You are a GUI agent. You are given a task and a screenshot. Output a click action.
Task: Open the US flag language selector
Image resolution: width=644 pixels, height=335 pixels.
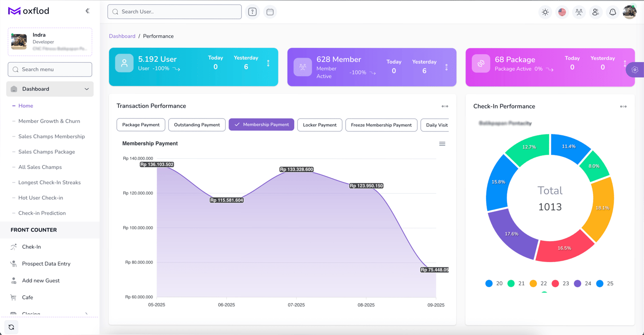[562, 13]
